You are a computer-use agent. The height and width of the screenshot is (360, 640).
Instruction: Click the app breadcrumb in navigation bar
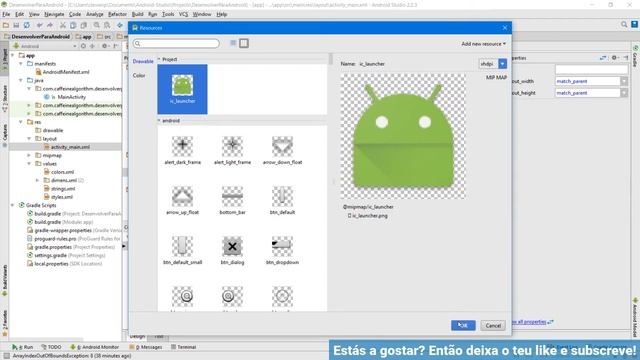(84, 36)
